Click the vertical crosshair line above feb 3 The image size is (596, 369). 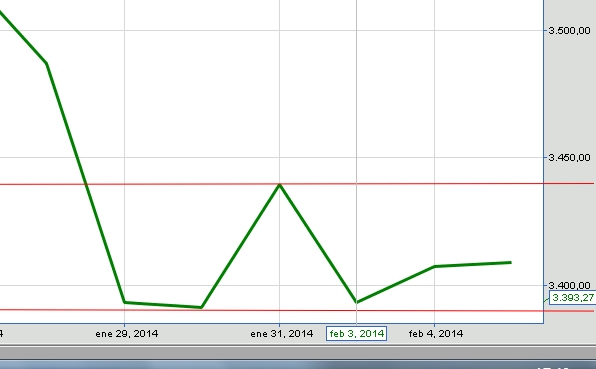click(357, 152)
